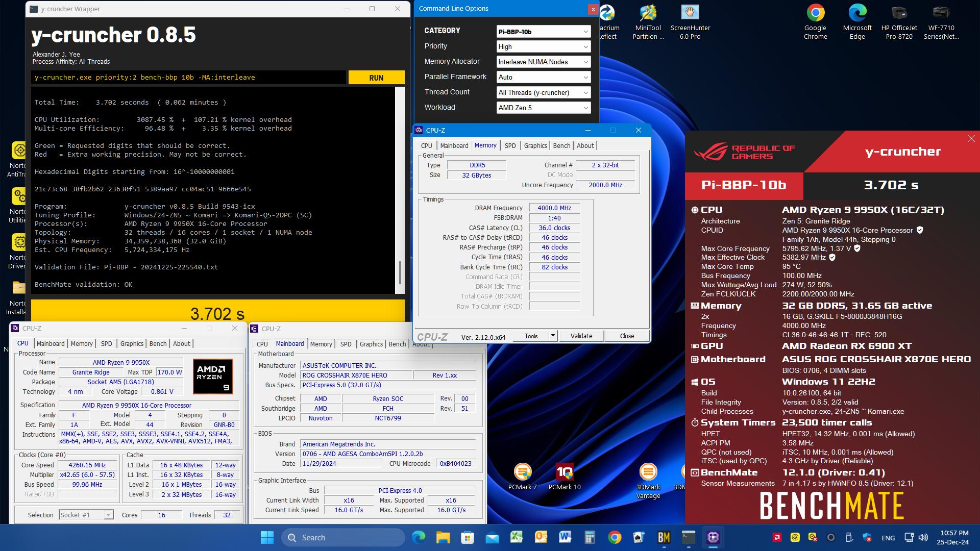
Task: Open Norton Driver desktop icon
Action: (18, 251)
